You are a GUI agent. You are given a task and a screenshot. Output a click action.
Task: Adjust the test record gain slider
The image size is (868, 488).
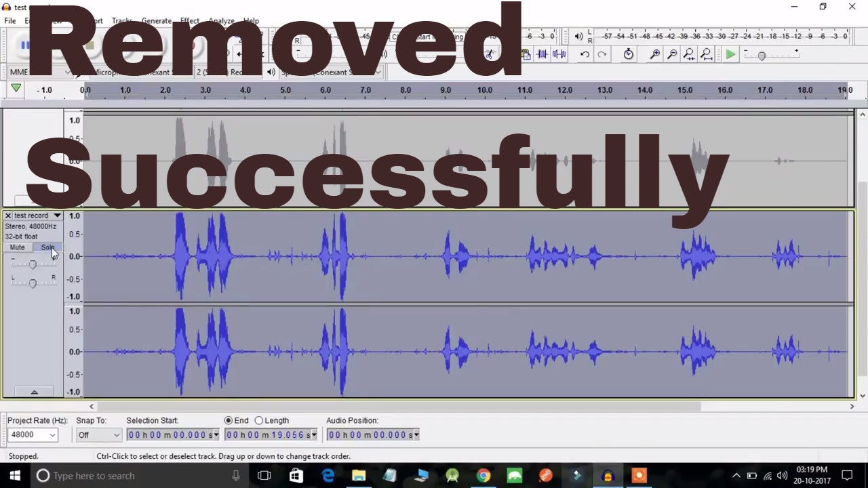tap(33, 264)
